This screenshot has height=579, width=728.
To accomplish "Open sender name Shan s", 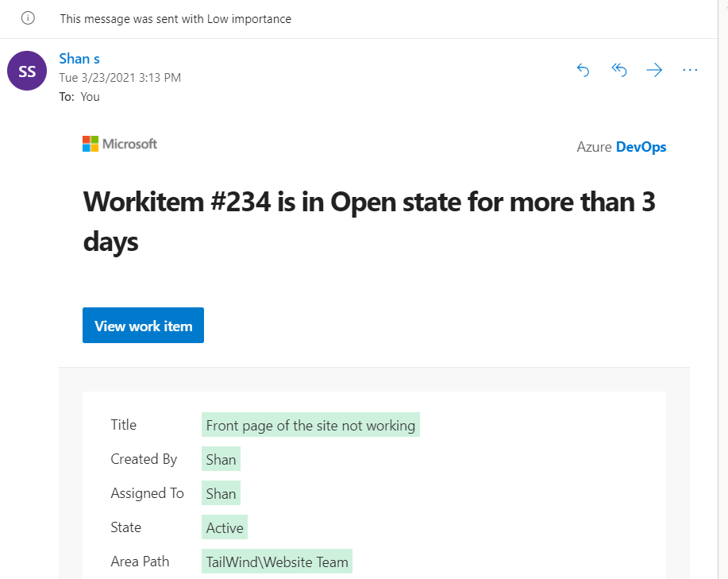I will (x=79, y=59).
